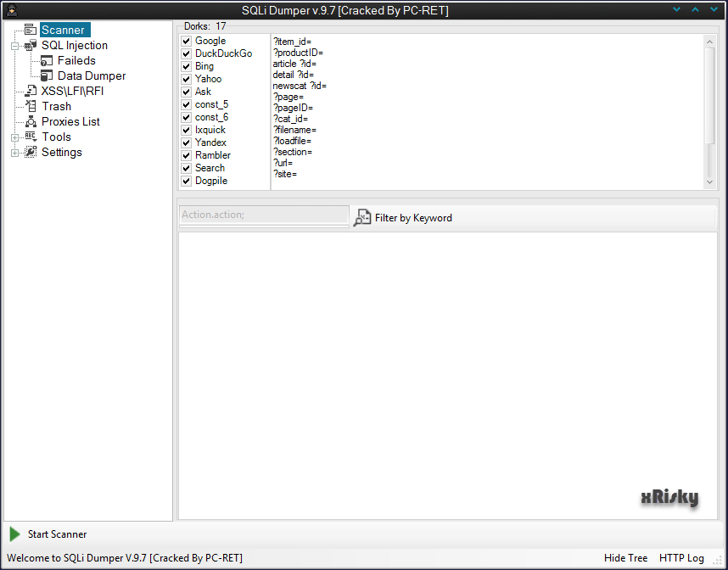
Task: Click the ?cat_id= dork line
Action: click(x=291, y=119)
